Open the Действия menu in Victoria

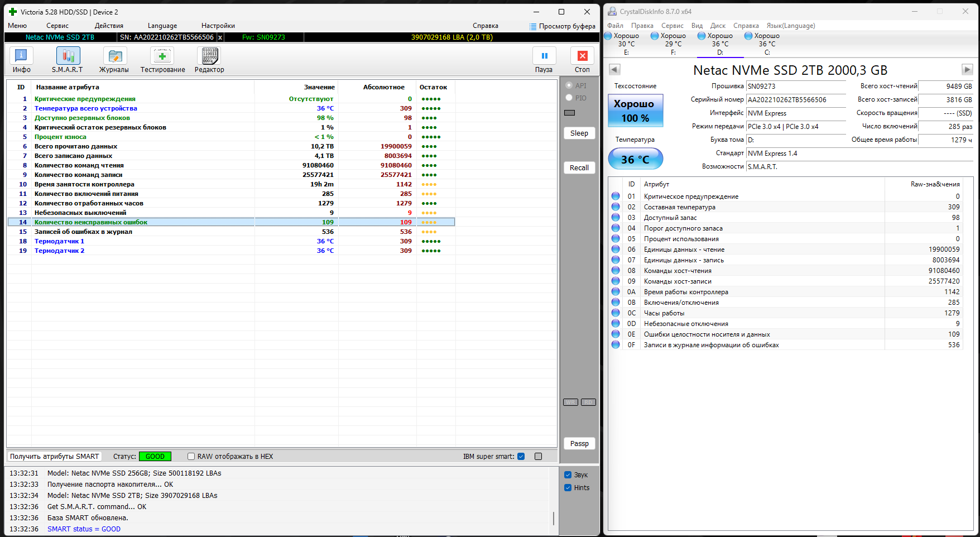point(109,26)
